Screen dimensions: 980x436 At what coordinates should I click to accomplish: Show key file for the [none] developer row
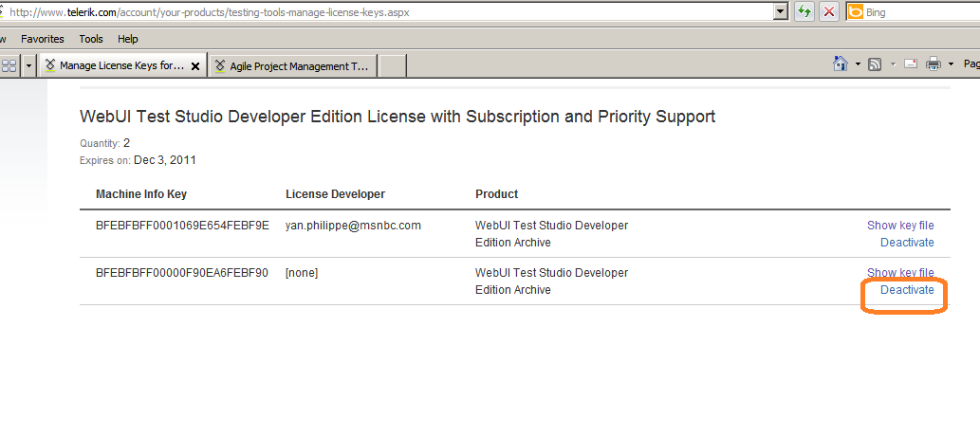(x=900, y=273)
